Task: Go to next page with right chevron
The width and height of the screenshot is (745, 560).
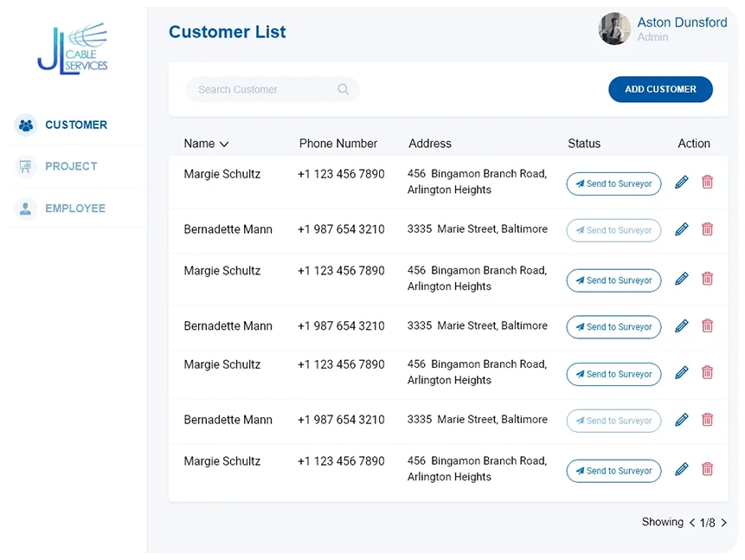Action: [725, 523]
